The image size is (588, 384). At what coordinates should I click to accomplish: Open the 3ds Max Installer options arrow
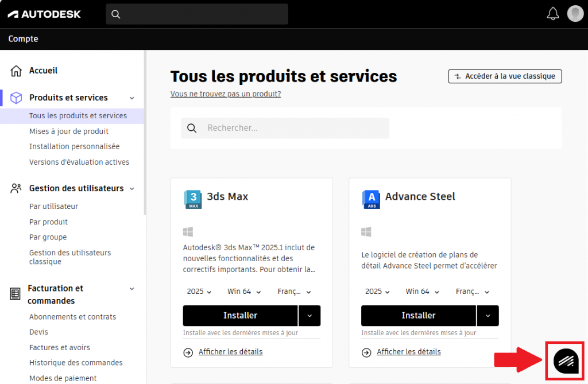310,316
